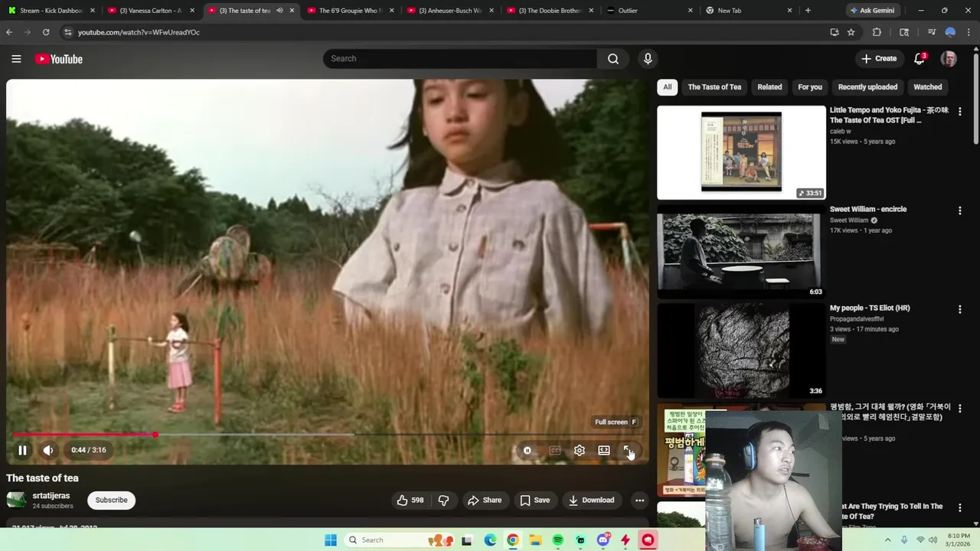Screen dimensions: 980x551
Task: Open more actions ellipsis below video
Action: coord(639,500)
